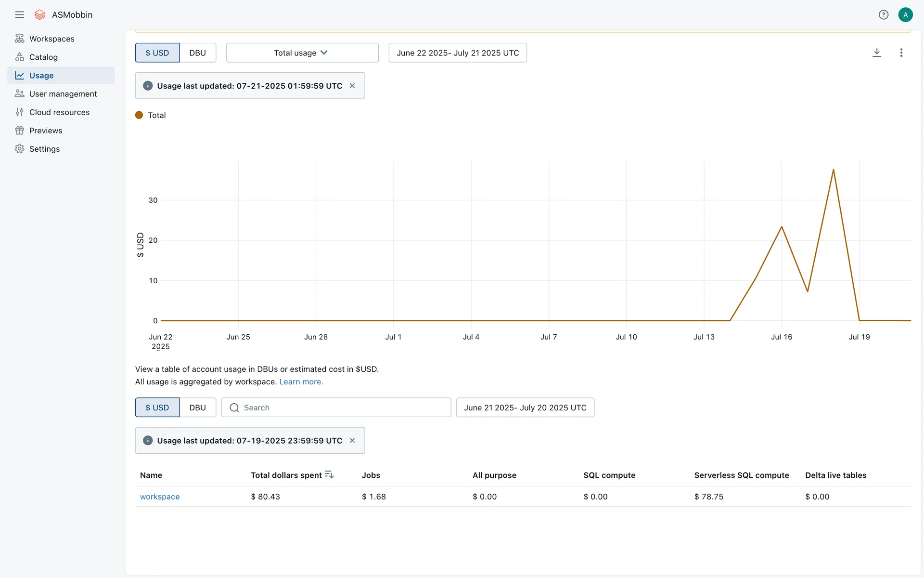This screenshot has width=924, height=578.
Task: Click the Total legend color dot
Action: coord(139,115)
